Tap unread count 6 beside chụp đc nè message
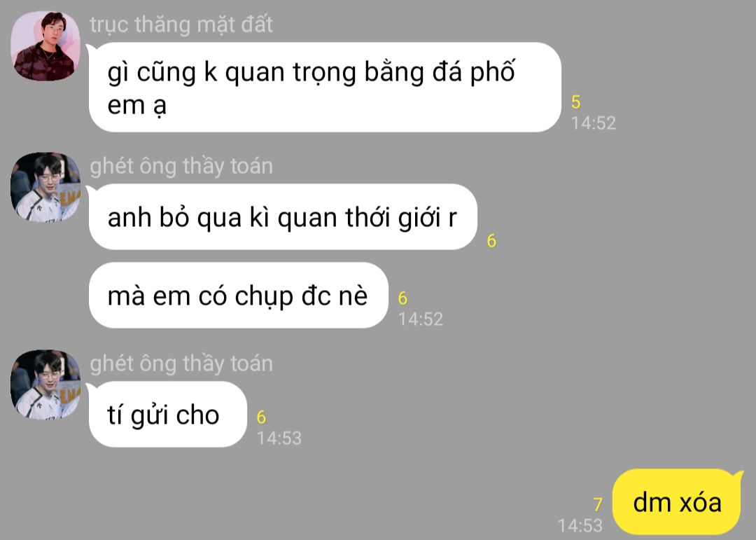Screen dimensions: 756x540 coord(402,298)
